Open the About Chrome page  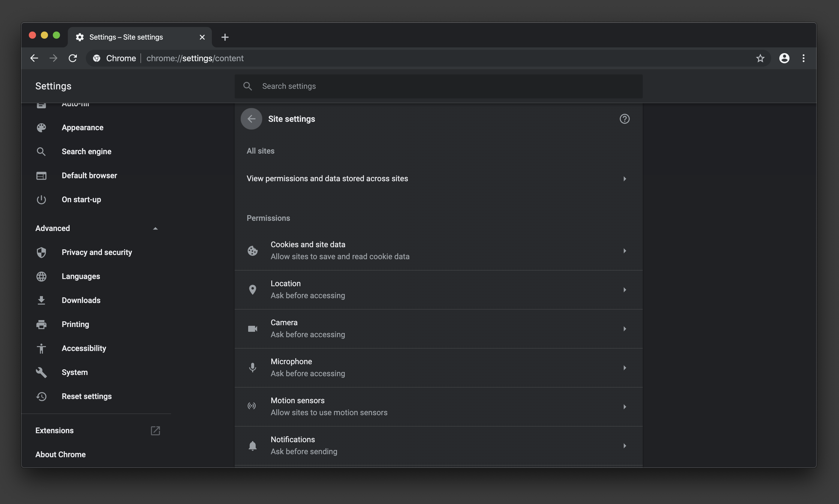tap(60, 454)
